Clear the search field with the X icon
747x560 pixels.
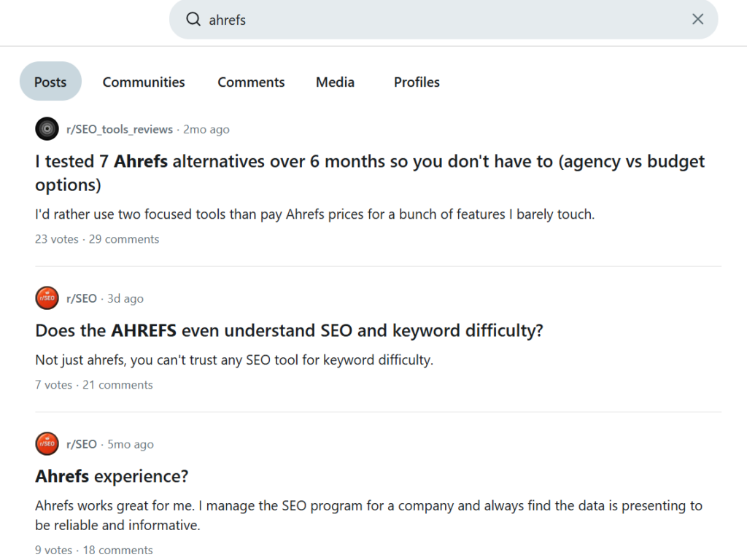click(x=697, y=19)
